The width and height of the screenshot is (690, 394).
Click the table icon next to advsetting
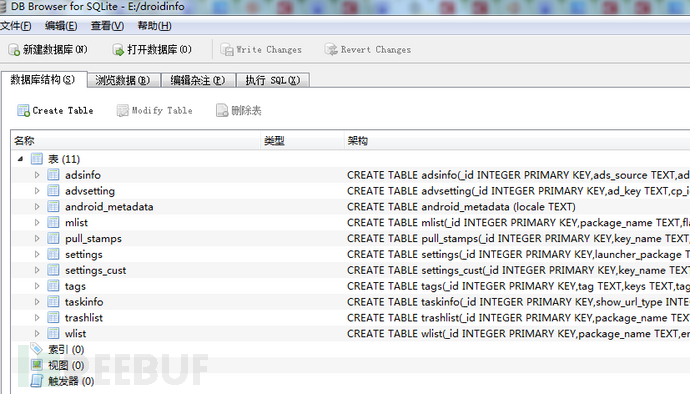point(53,191)
